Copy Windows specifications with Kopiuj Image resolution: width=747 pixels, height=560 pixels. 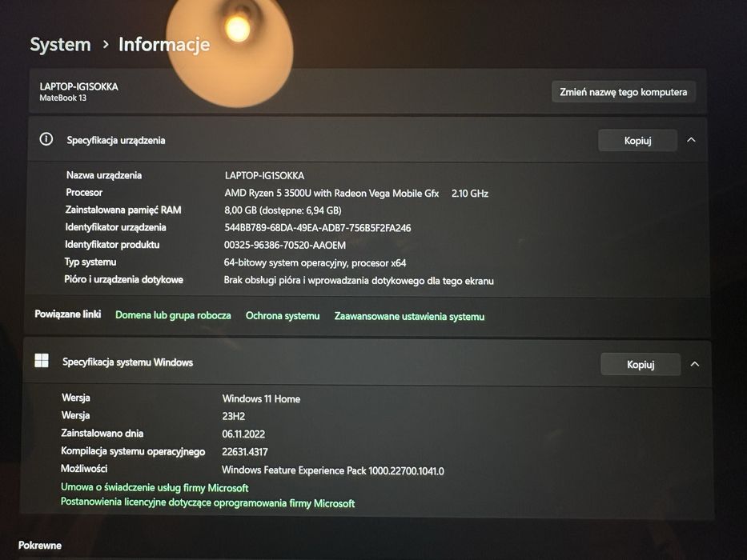(641, 364)
